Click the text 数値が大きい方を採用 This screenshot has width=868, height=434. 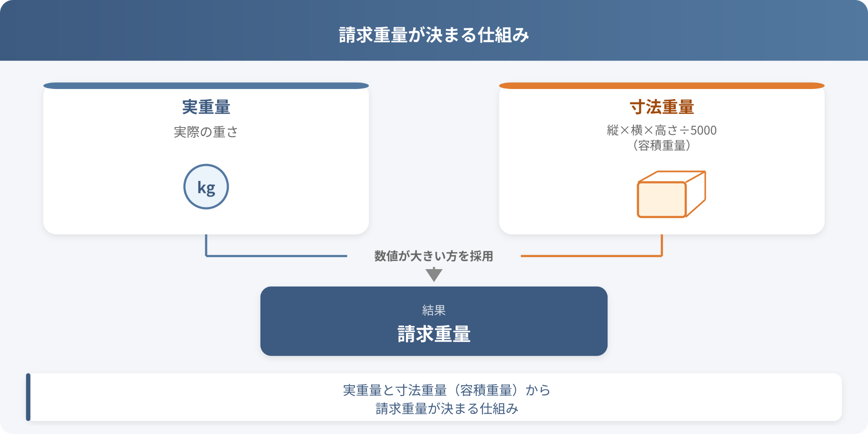[x=434, y=256]
